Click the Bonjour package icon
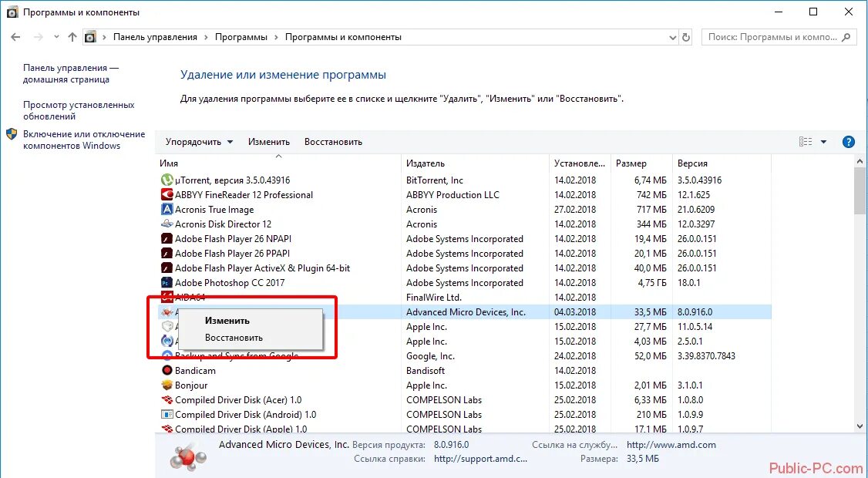The image size is (868, 478). click(167, 385)
